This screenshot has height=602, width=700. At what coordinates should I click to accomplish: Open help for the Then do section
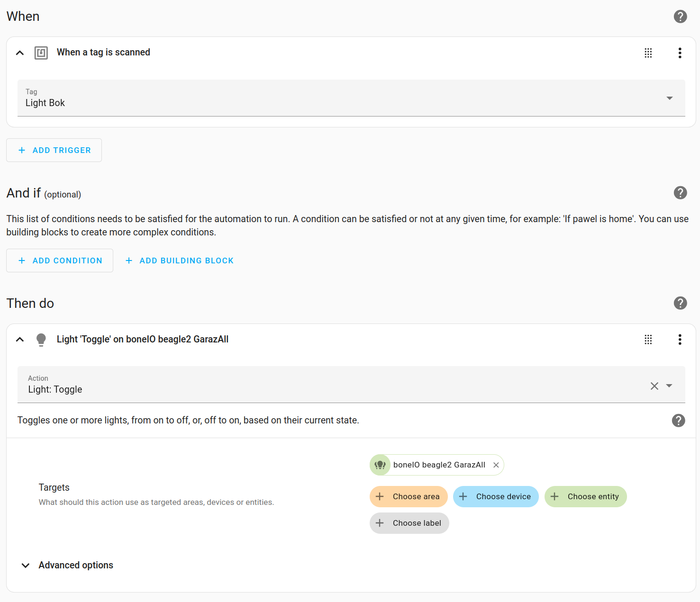pos(680,303)
